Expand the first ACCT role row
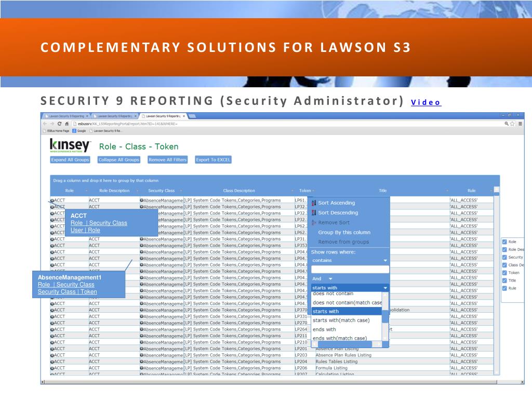The width and height of the screenshot is (532, 399). click(52, 201)
